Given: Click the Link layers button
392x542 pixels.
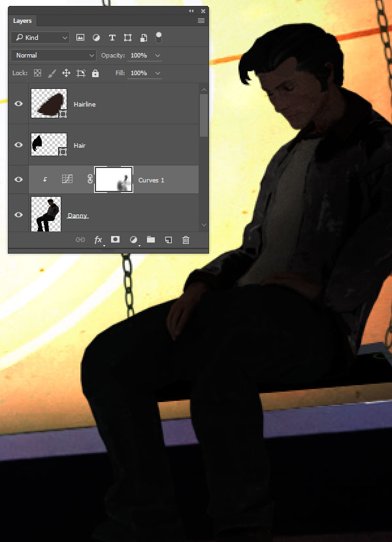Looking at the screenshot, I should click(x=80, y=239).
